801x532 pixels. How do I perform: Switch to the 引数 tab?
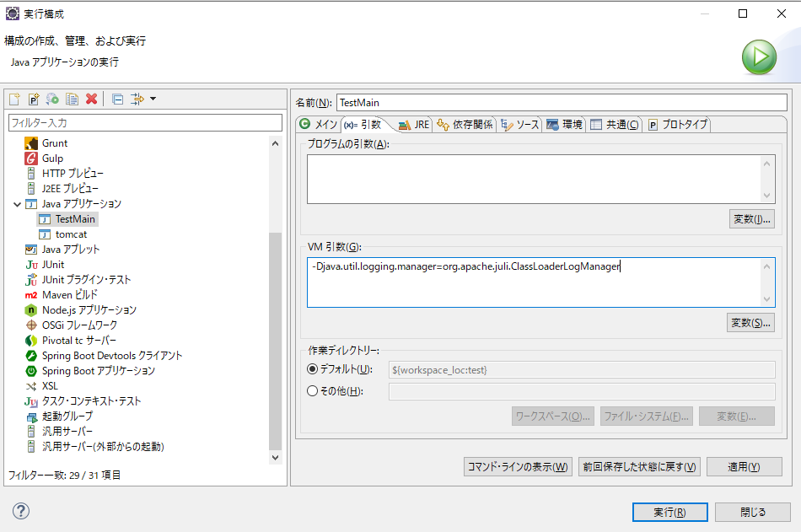363,124
